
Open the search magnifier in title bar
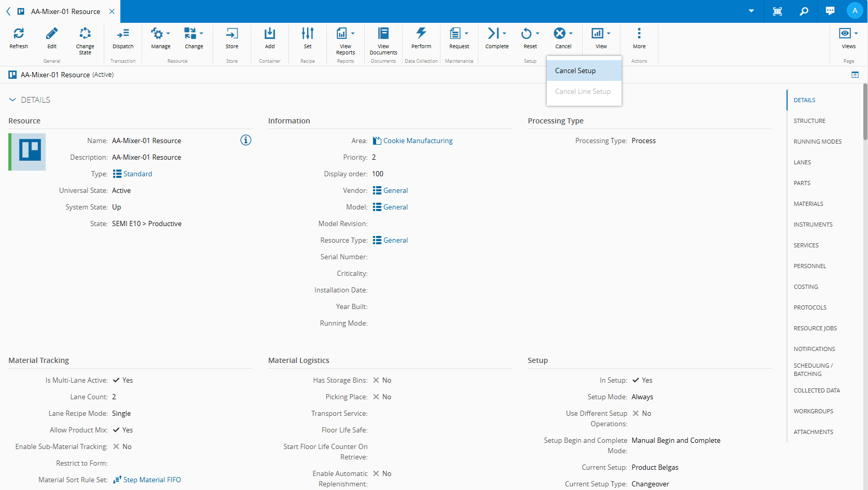pyautogui.click(x=804, y=11)
